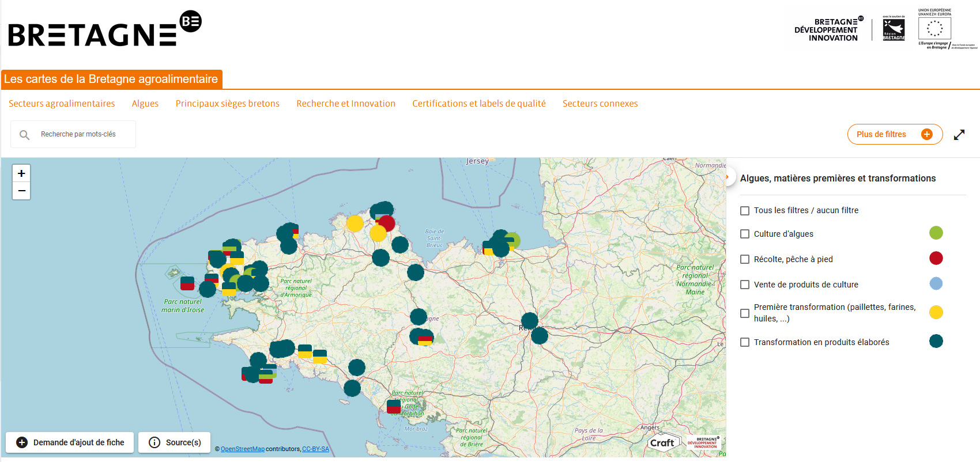Image resolution: width=980 pixels, height=462 pixels.
Task: Click Demande d'ajout de fiche button
Action: pos(70,442)
